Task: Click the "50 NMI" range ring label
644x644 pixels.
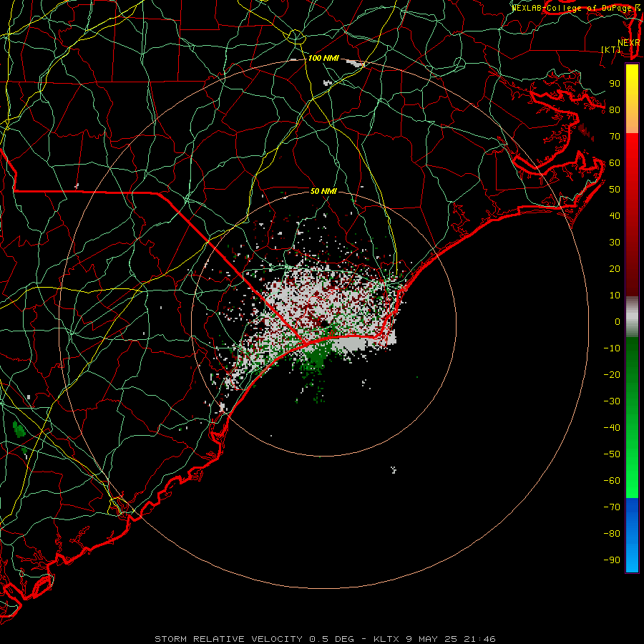Action: [x=323, y=191]
